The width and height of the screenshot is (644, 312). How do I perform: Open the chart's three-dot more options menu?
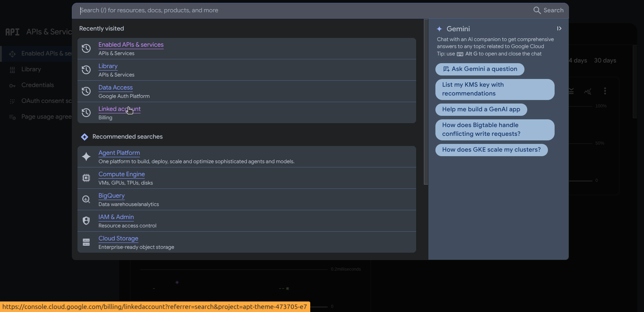click(605, 91)
